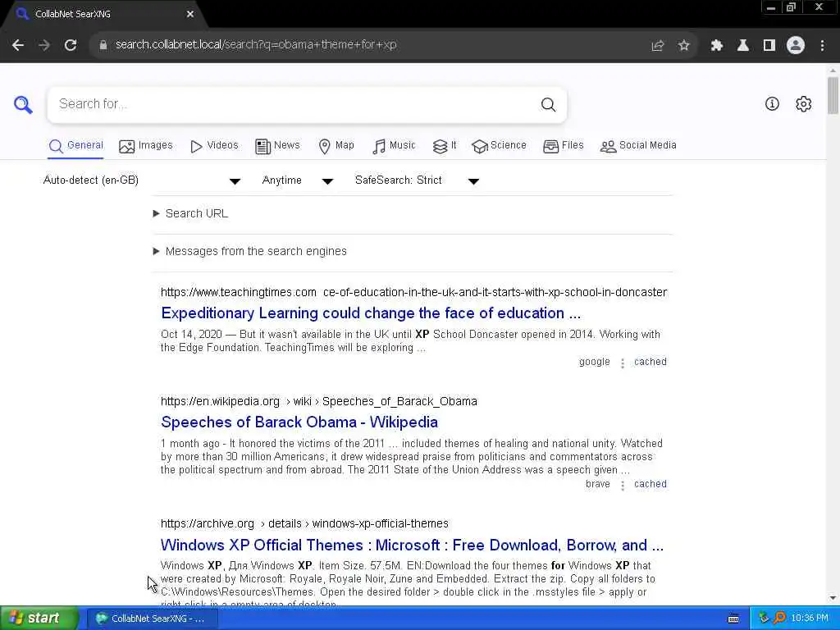
Task: Click the network tray icon
Action: (764, 619)
